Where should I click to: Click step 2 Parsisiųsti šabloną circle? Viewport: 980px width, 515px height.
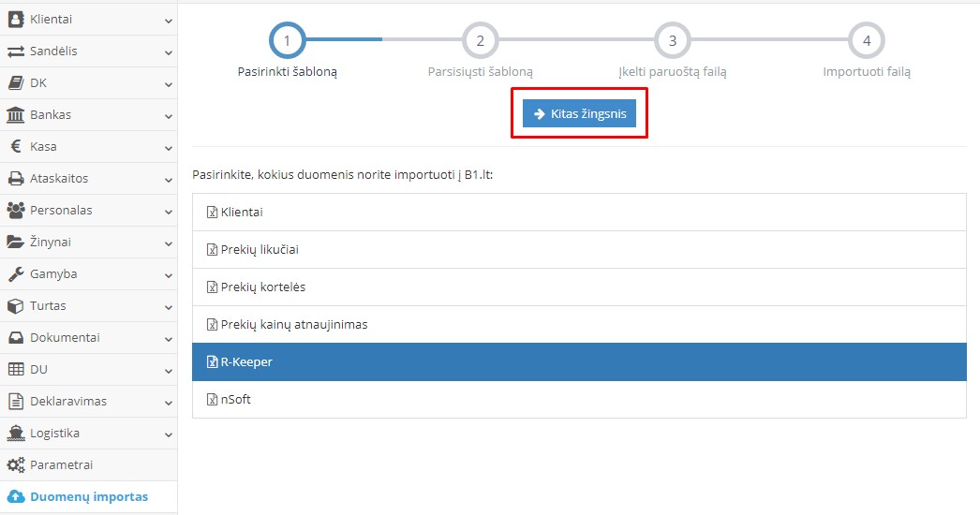pos(480,40)
